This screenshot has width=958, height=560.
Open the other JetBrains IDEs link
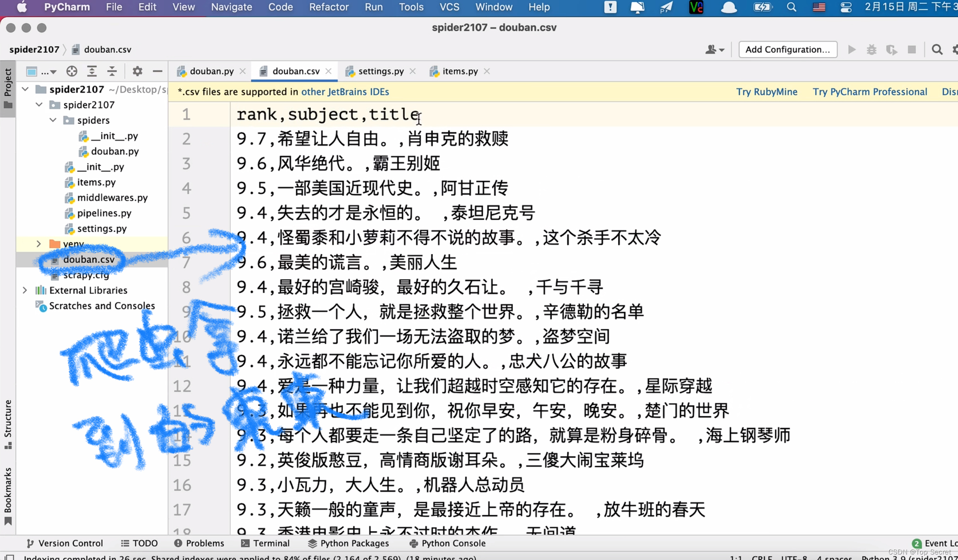[x=345, y=92]
